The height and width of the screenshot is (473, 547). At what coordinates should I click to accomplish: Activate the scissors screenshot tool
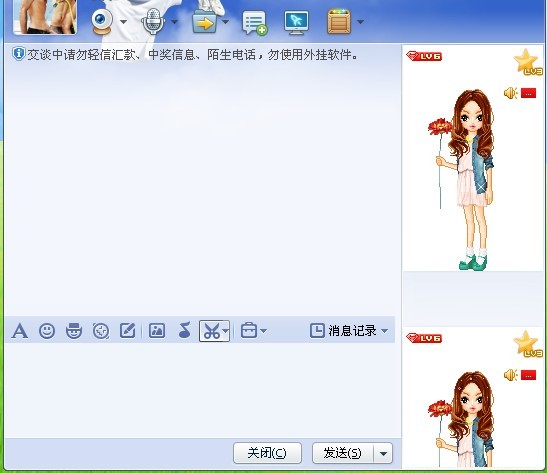(x=211, y=331)
